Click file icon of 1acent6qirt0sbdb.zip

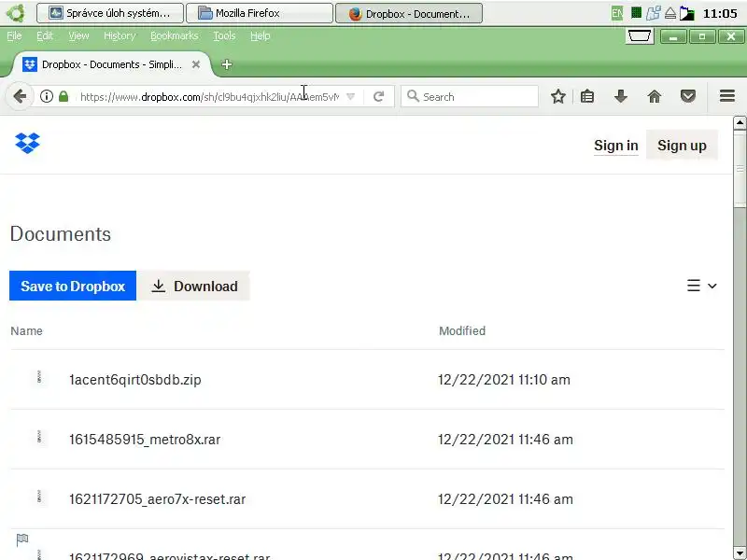coord(39,377)
